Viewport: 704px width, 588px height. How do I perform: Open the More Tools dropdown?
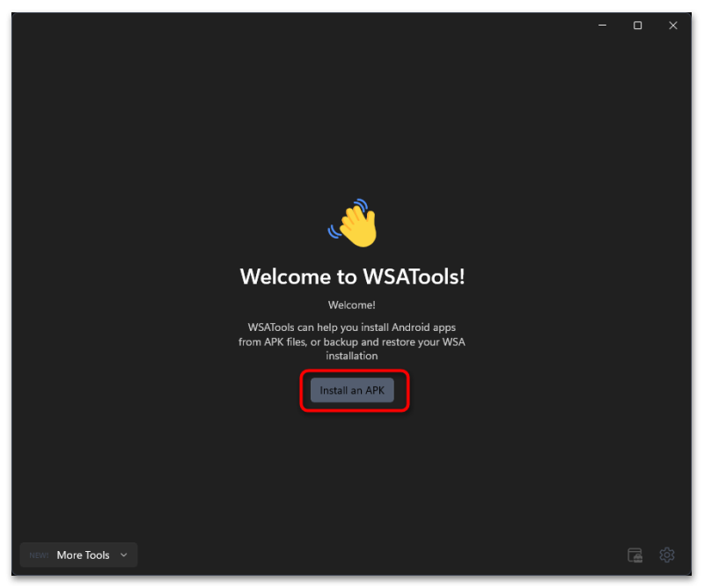78,555
